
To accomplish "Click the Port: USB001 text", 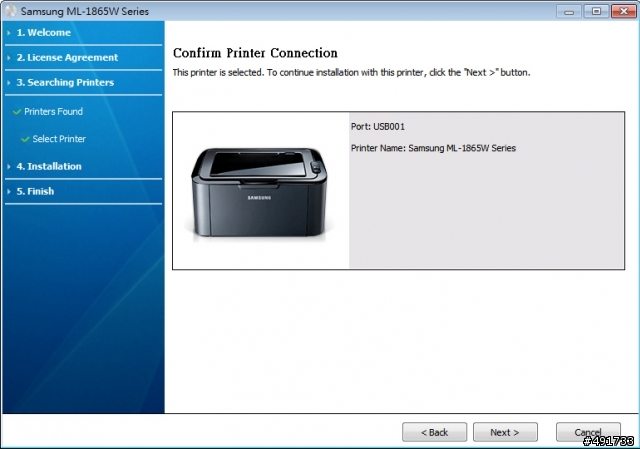I will 378,127.
